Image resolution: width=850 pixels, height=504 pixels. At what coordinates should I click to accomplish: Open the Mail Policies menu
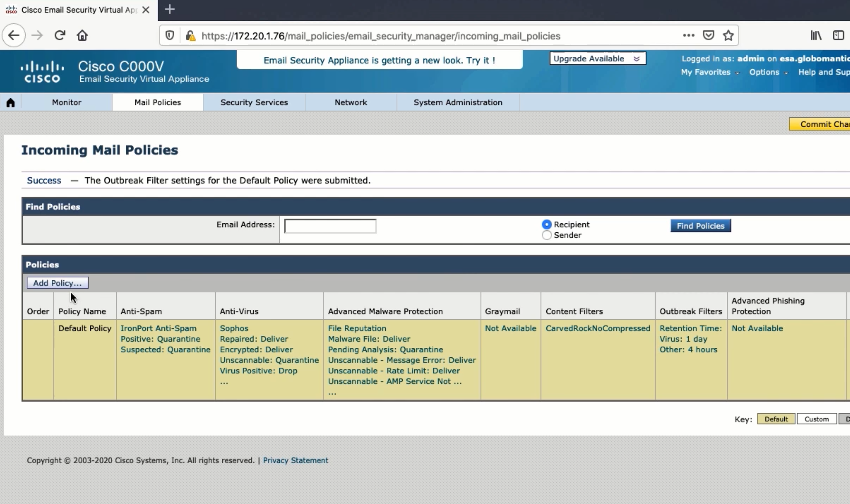click(x=158, y=102)
